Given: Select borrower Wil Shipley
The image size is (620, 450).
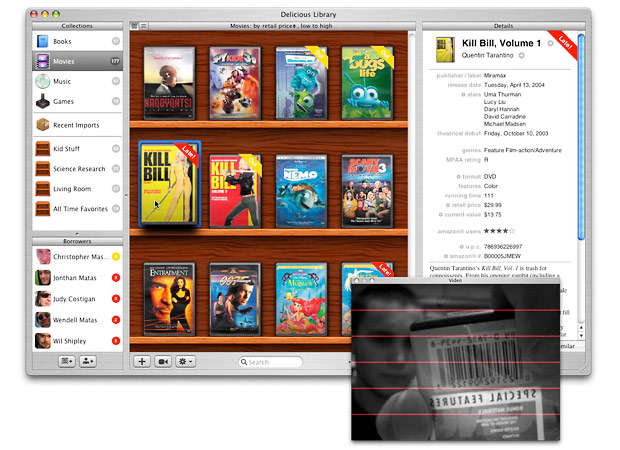Looking at the screenshot, I should [x=77, y=341].
